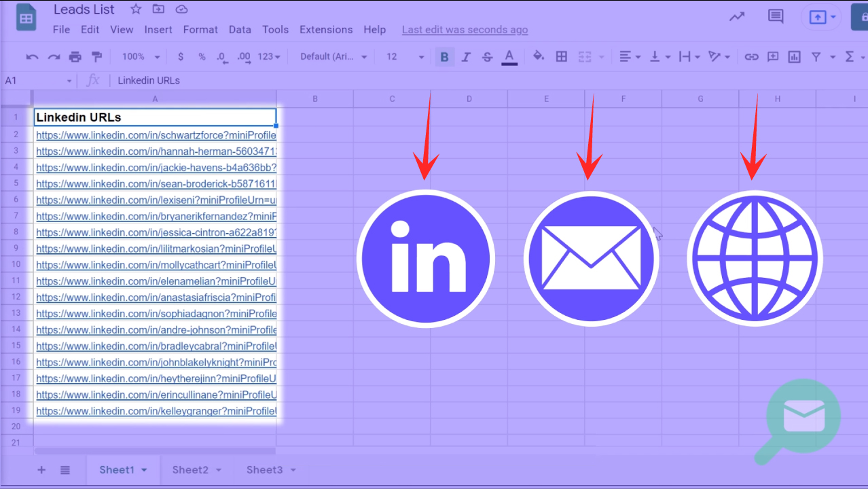Create a filter with funnel icon

pos(816,57)
